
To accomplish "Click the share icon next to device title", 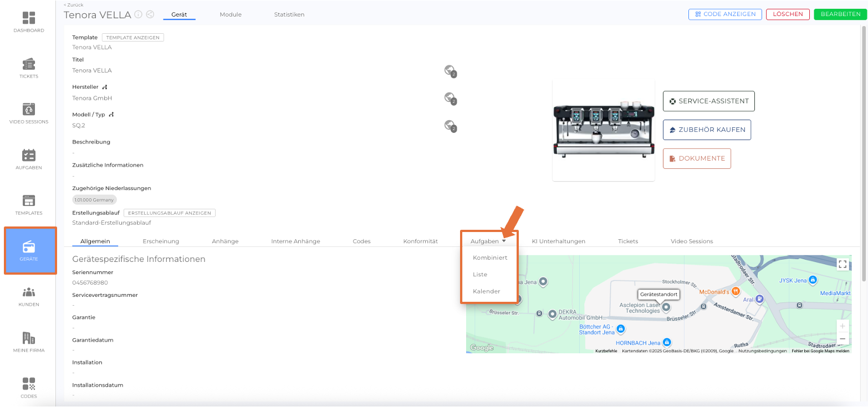I will (150, 14).
